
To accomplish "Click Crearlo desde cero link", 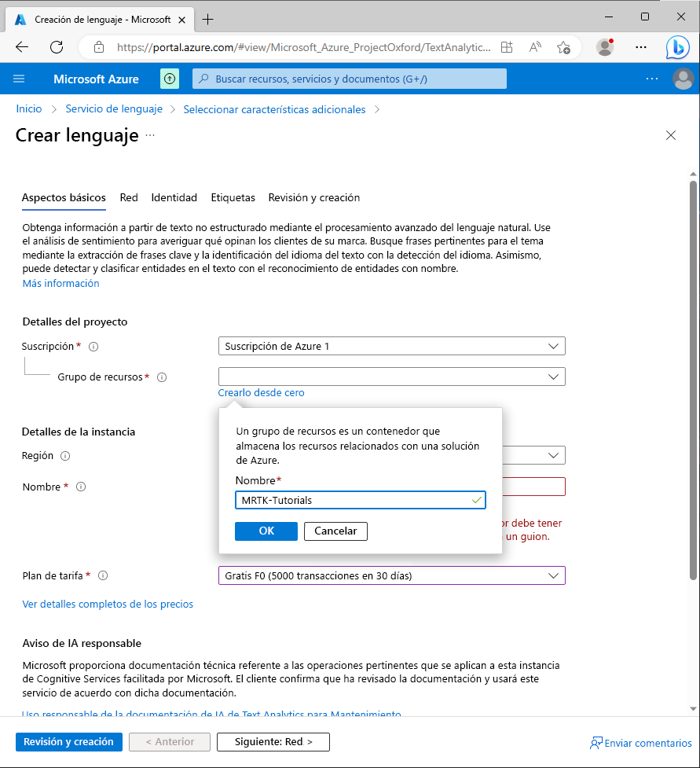I will pos(261,393).
